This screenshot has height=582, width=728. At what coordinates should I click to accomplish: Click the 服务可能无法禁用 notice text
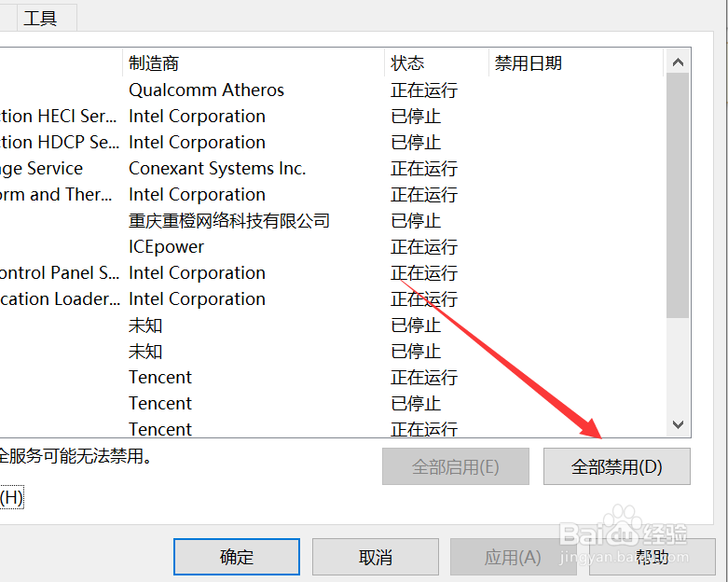(76, 456)
